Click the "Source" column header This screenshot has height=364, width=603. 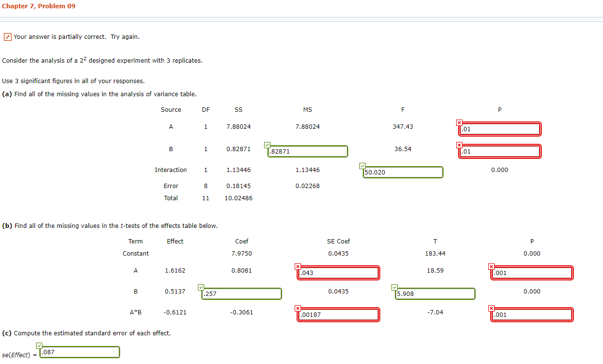click(x=171, y=110)
